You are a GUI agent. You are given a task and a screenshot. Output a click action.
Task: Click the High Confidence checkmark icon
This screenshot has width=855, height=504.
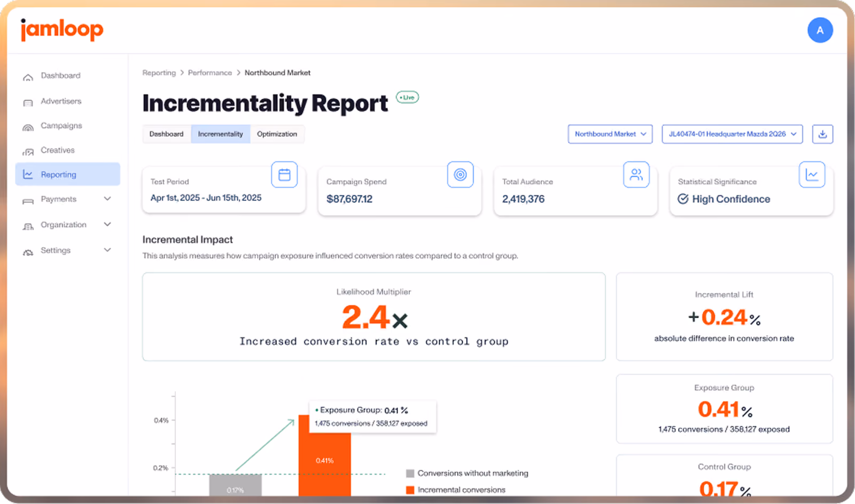[x=683, y=199]
